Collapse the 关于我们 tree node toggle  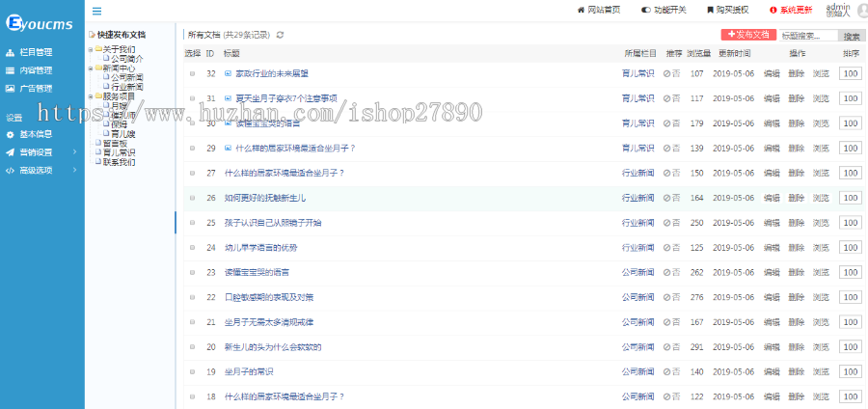click(x=91, y=49)
